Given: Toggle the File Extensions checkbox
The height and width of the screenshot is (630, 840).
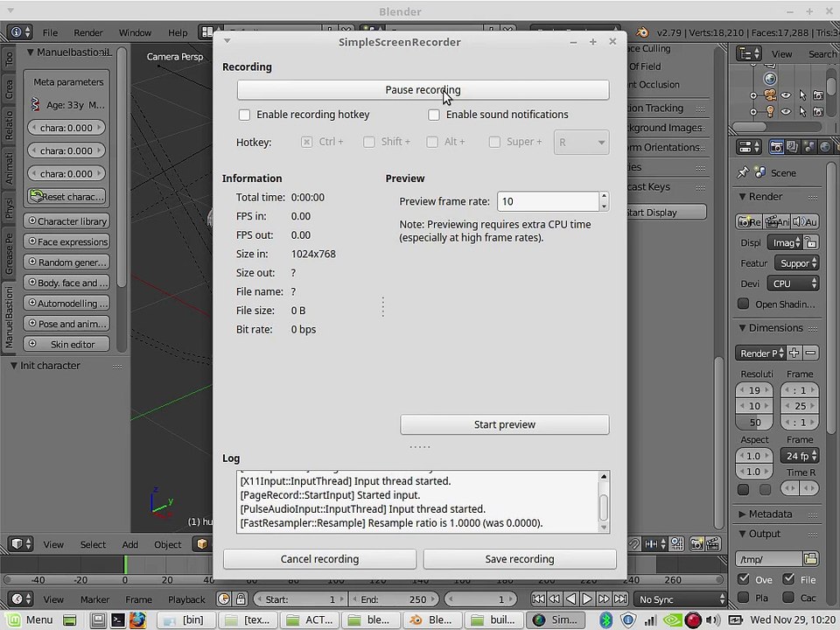Looking at the screenshot, I should pyautogui.click(x=788, y=579).
